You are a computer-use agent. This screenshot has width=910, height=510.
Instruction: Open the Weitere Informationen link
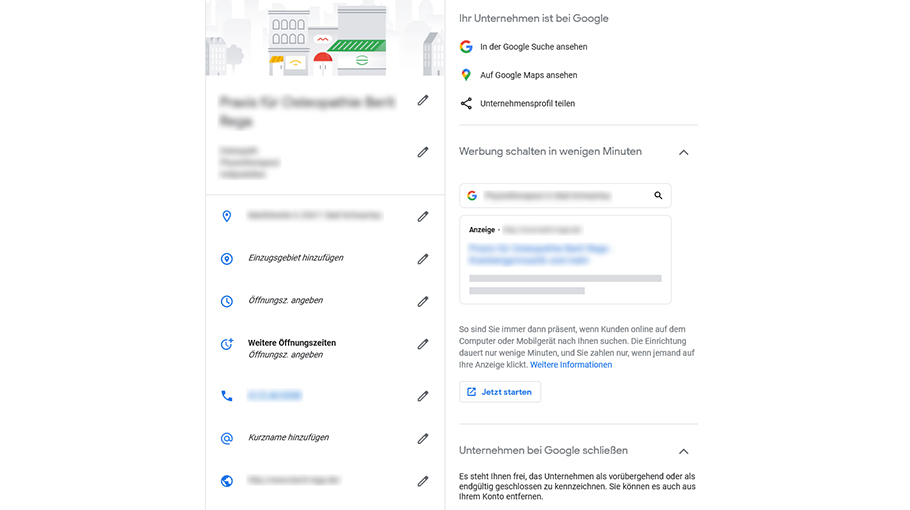click(571, 365)
